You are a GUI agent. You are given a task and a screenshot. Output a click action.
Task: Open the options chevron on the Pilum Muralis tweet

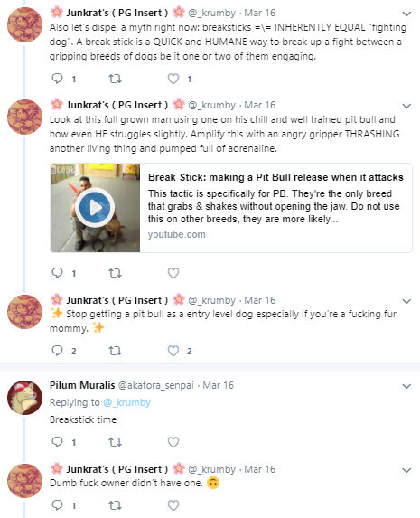(406, 386)
